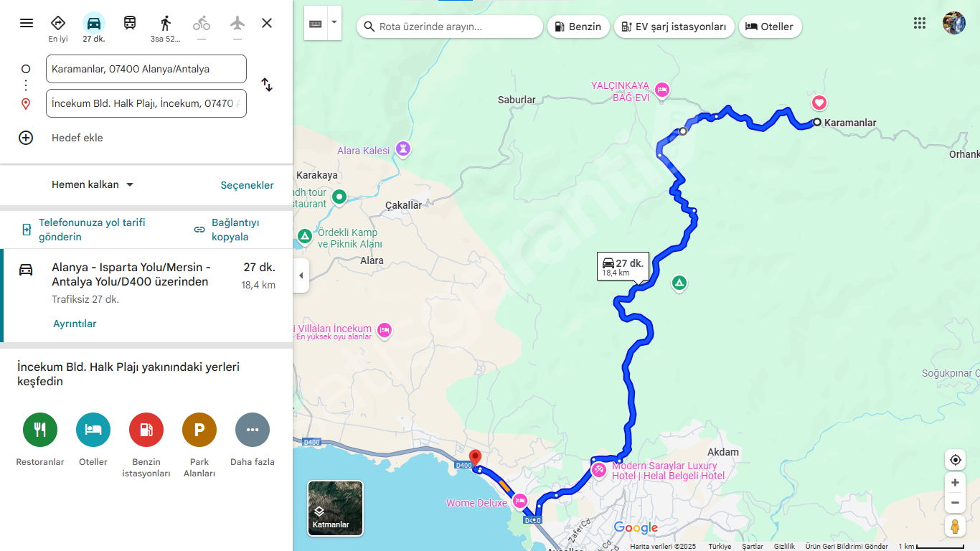Click Bağlantıyı kopyala link
980x551 pixels.
click(226, 230)
